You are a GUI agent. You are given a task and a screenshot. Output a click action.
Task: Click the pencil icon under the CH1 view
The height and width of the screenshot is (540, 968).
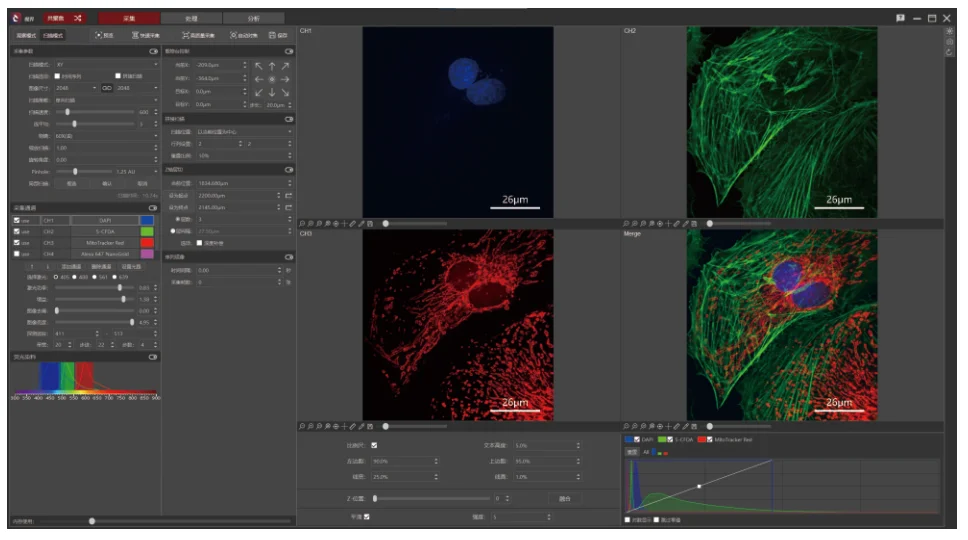361,223
